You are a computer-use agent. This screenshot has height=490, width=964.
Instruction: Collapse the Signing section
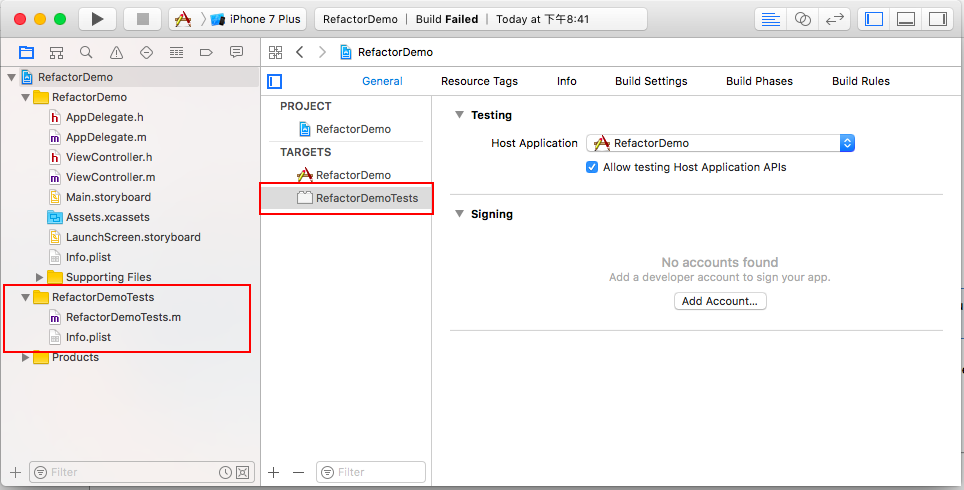[459, 214]
